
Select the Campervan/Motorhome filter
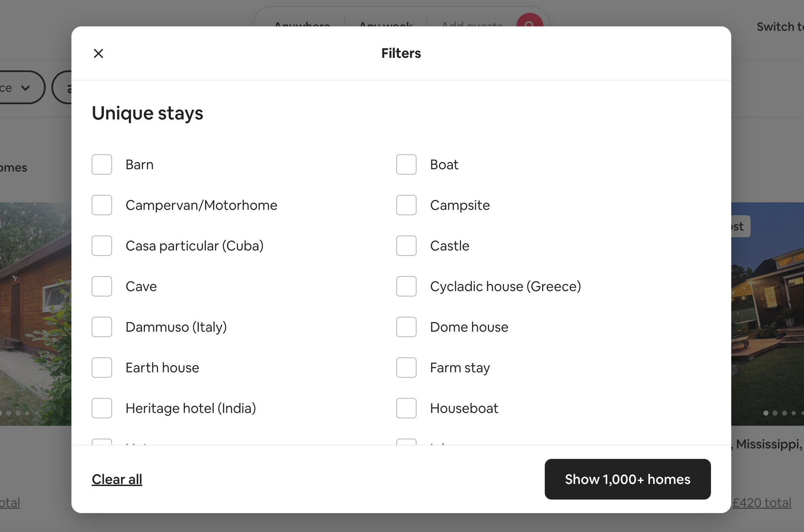[x=101, y=205]
